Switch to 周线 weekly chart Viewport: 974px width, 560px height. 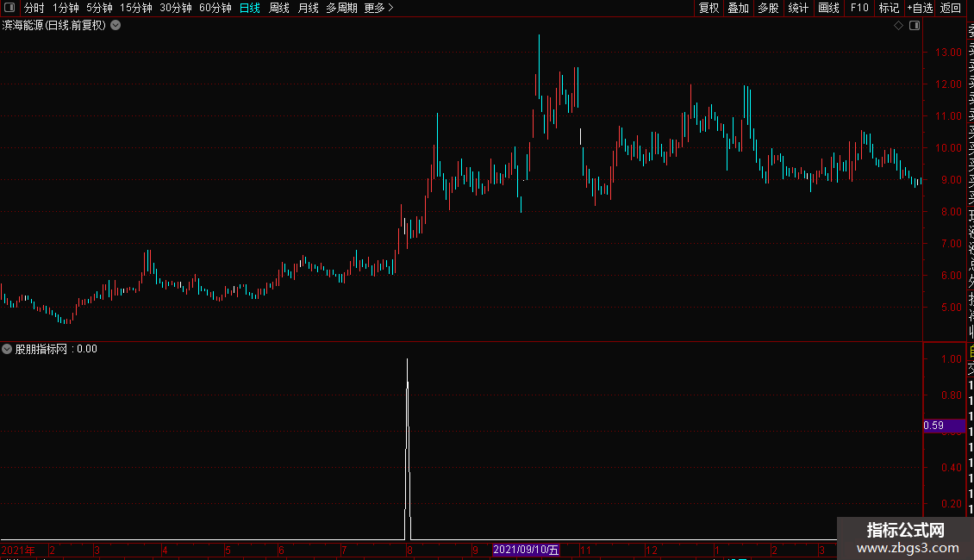point(279,8)
